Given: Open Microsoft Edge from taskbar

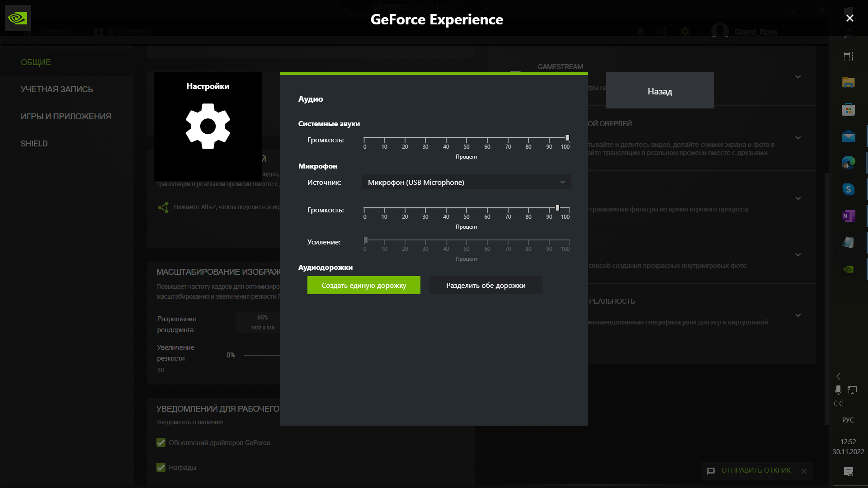Looking at the screenshot, I should (x=849, y=163).
